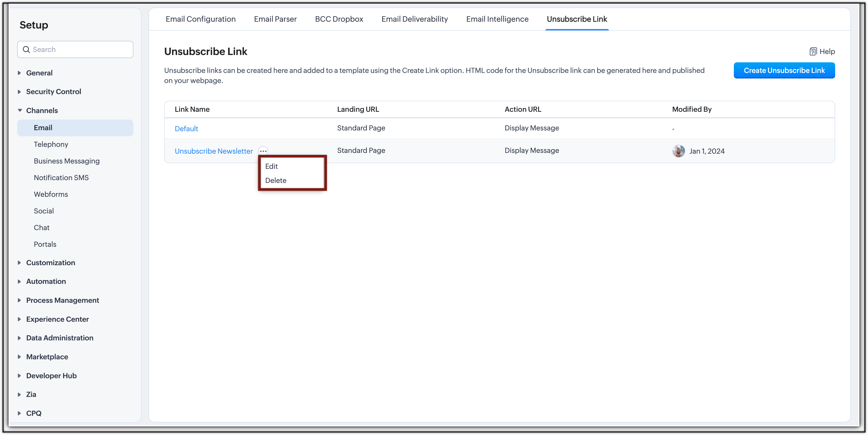Select Edit from the context menu

272,166
